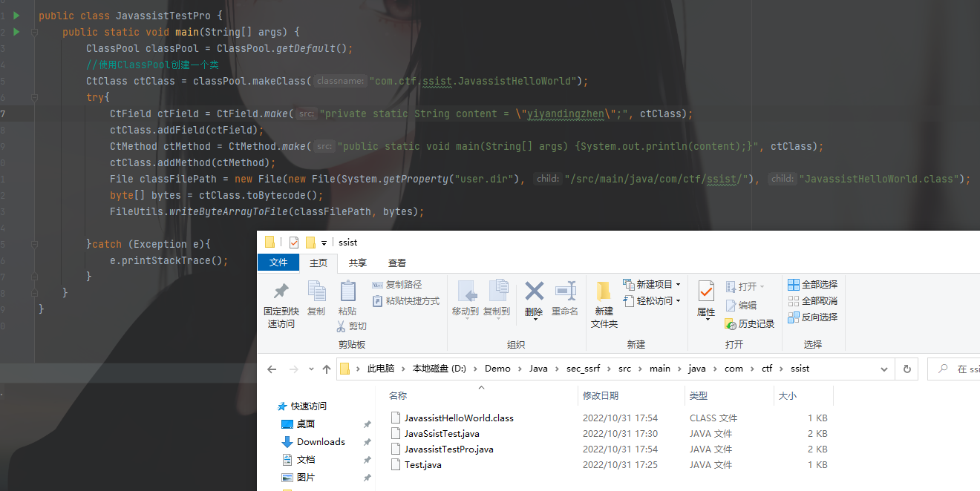
Task: Create a New folder (新建文件夹)
Action: coord(604,304)
